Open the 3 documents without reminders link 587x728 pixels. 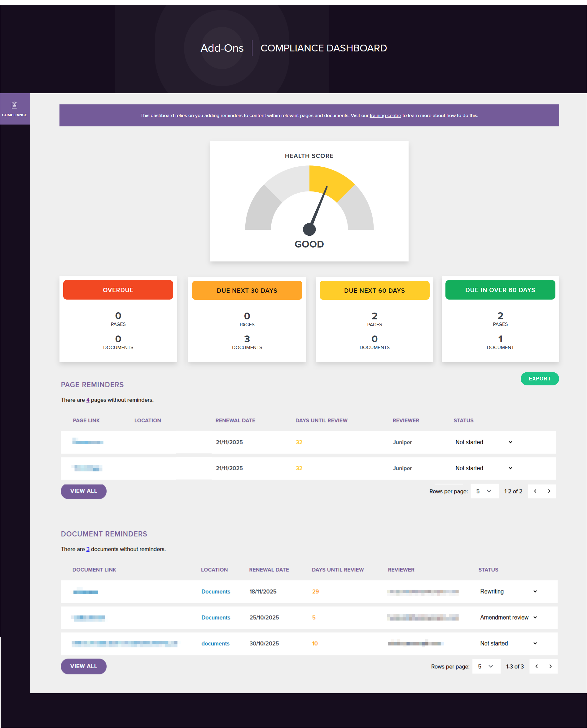tap(88, 549)
